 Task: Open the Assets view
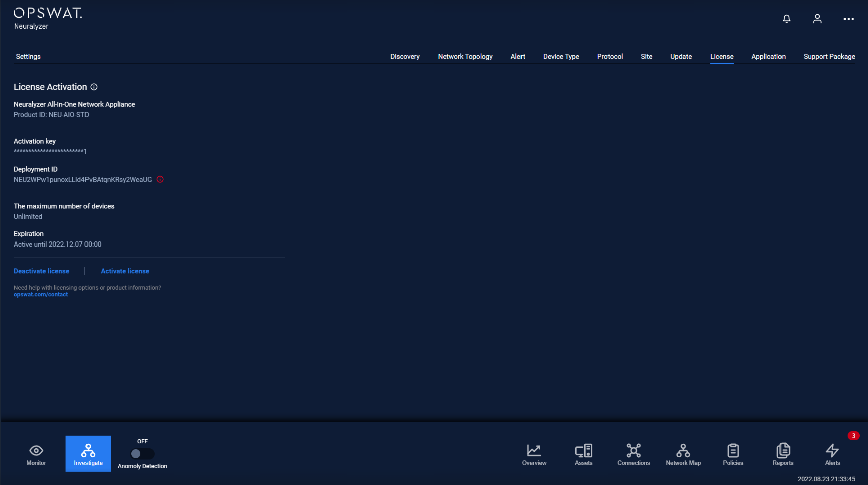pos(584,455)
